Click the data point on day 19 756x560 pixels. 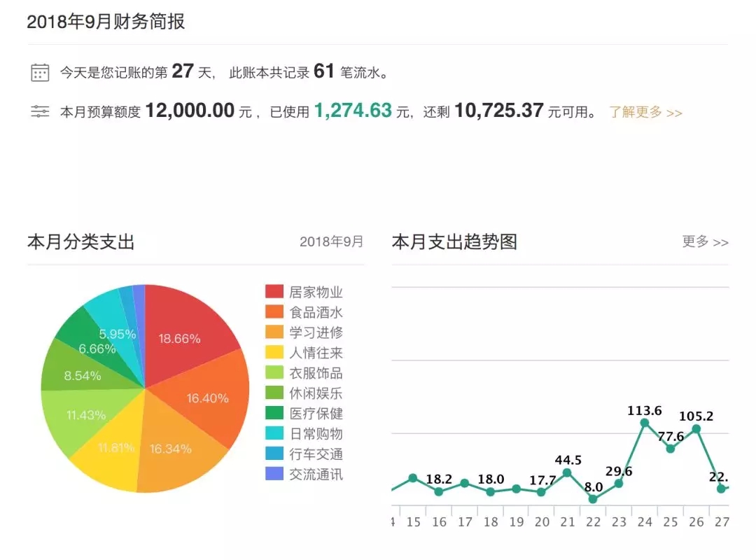[516, 489]
